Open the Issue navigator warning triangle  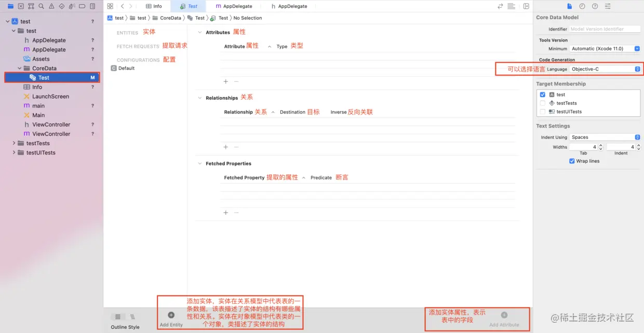coord(52,6)
